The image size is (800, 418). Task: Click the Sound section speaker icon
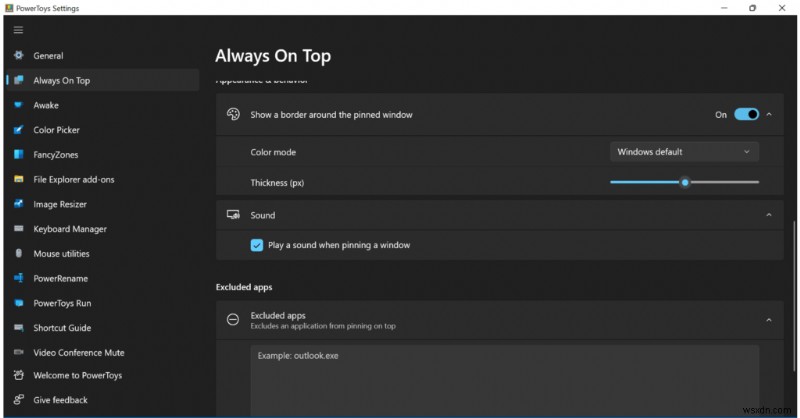233,215
